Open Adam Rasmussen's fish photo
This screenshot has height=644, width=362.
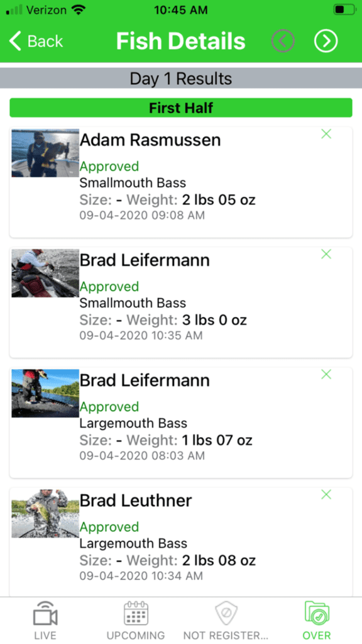(45, 153)
